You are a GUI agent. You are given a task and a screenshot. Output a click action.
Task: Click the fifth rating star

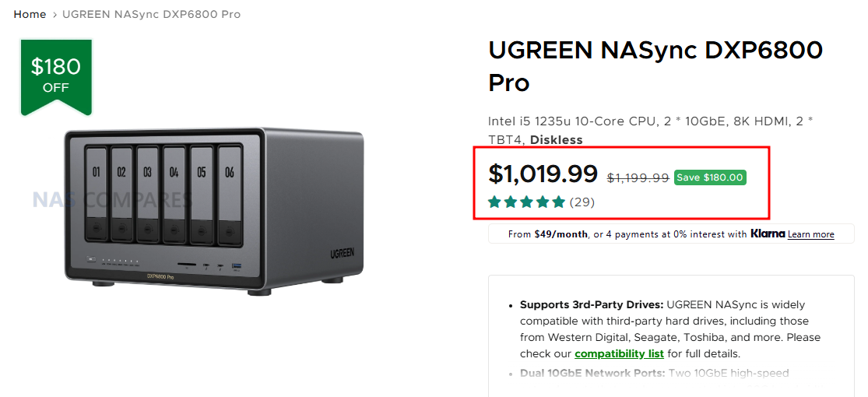(558, 202)
